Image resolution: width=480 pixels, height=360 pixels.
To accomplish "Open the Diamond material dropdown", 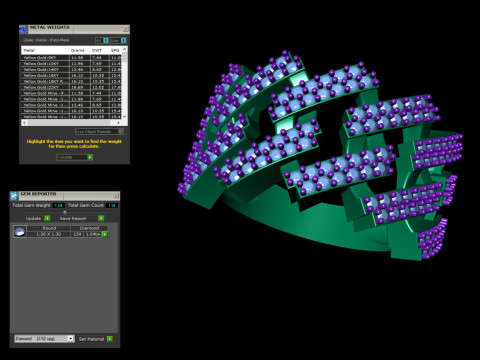I will (44, 339).
